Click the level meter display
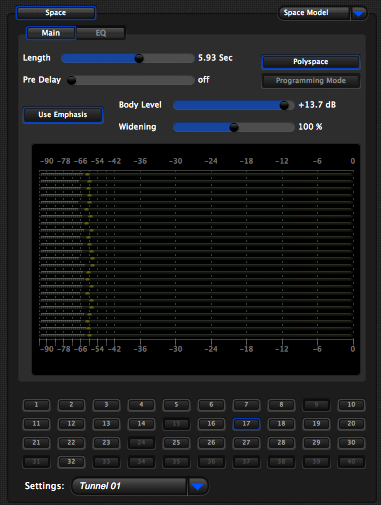Image resolution: width=381 pixels, height=505 pixels. [x=196, y=259]
